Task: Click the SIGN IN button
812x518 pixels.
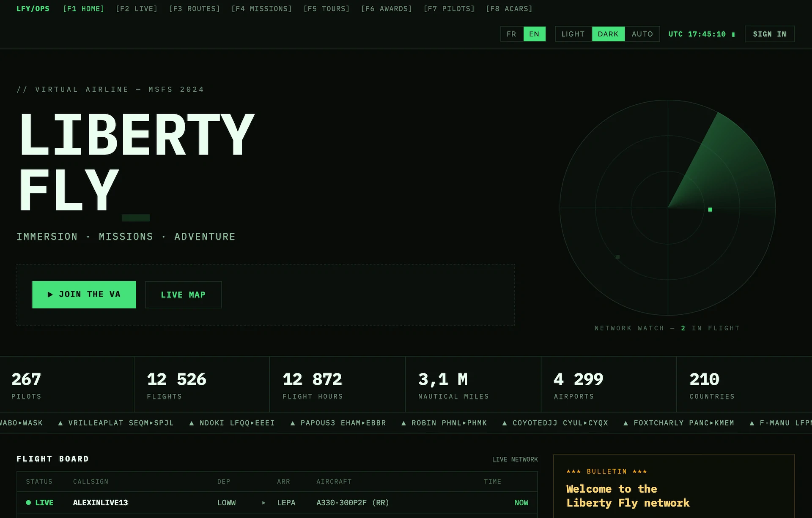Action: [770, 34]
